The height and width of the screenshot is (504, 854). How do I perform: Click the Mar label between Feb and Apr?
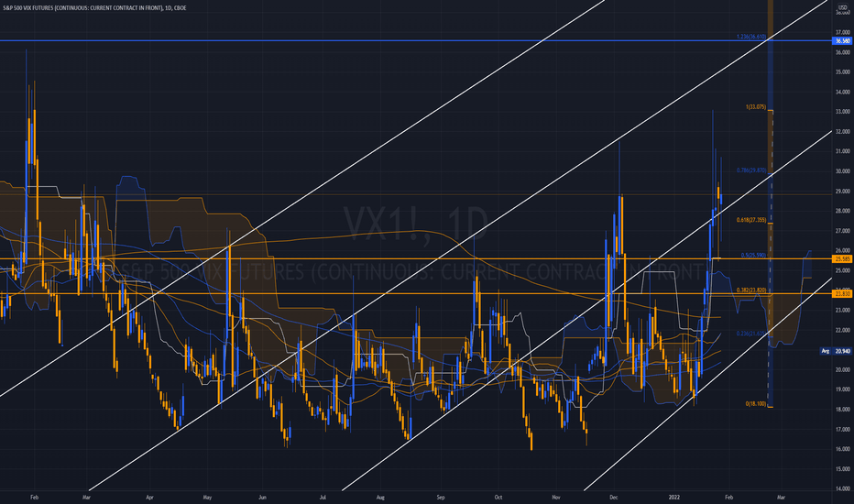[86, 498]
